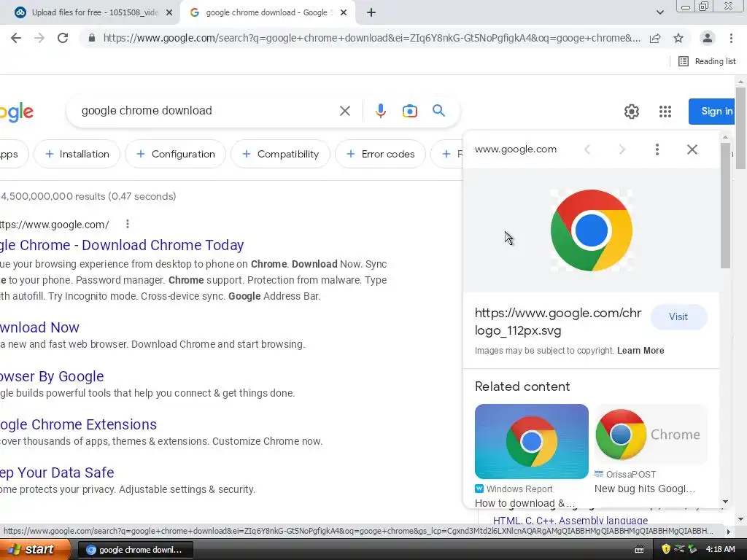Screen dimensions: 747x560
Task: Open the Reading list
Action: [x=707, y=61]
